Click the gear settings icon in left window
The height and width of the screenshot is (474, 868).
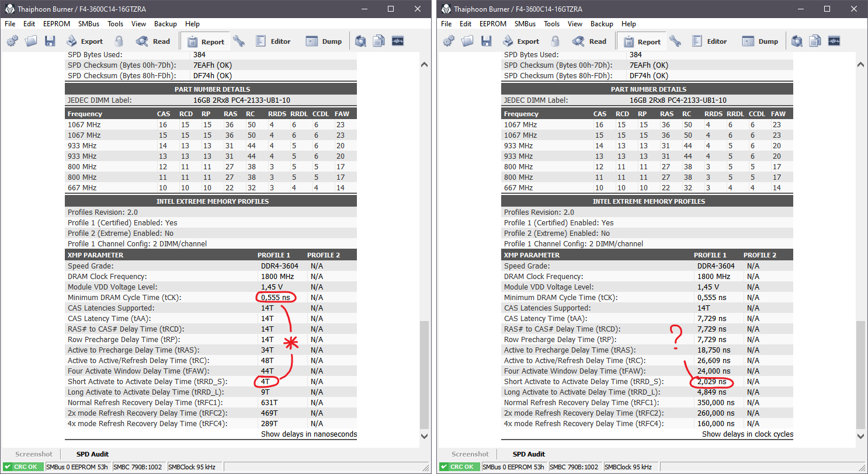coord(12,41)
